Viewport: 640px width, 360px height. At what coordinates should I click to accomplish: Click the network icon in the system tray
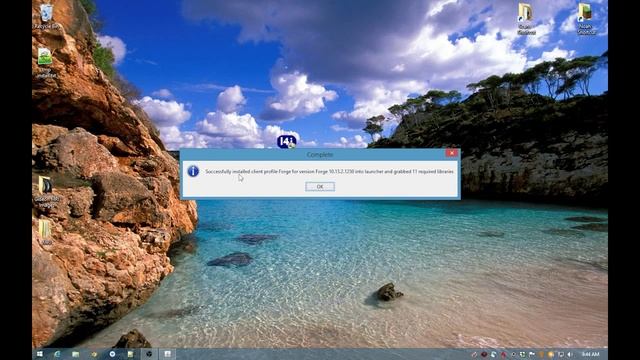tap(561, 354)
